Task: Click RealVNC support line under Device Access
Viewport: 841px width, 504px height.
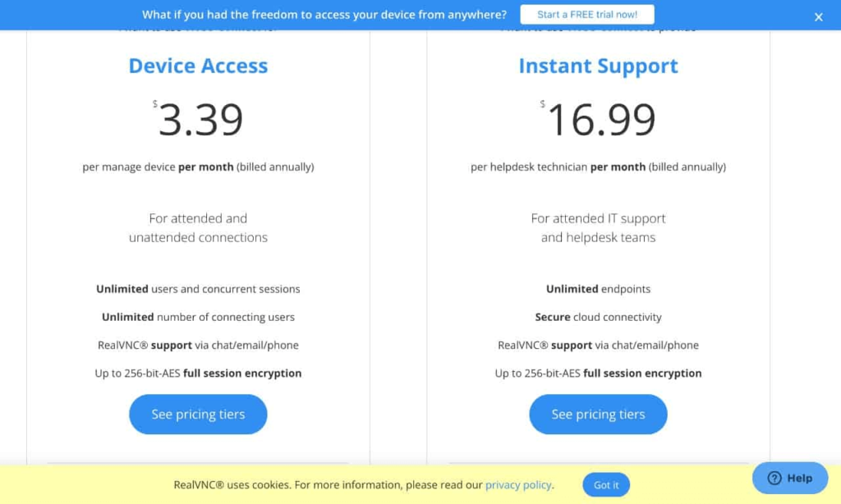Action: [x=198, y=345]
